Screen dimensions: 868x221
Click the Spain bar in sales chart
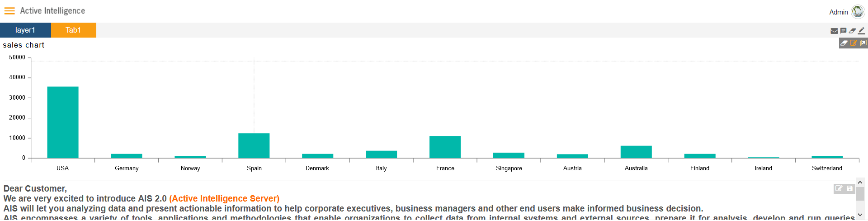click(254, 146)
